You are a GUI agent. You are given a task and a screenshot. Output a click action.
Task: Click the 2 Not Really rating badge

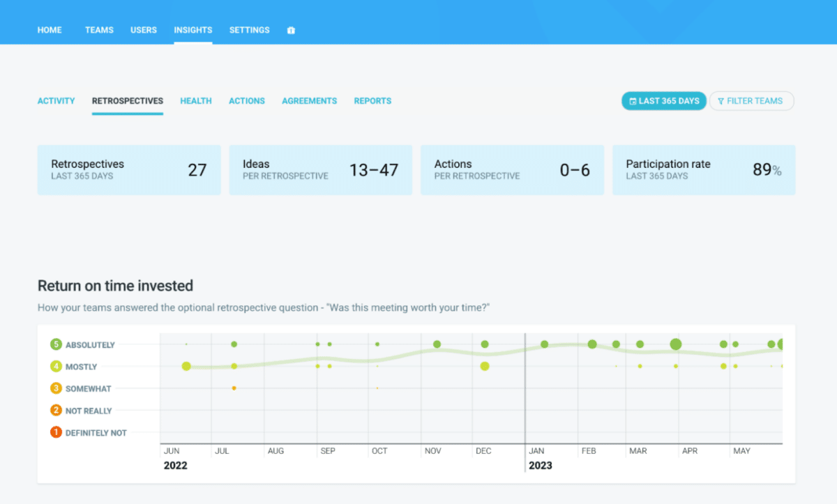(56, 411)
